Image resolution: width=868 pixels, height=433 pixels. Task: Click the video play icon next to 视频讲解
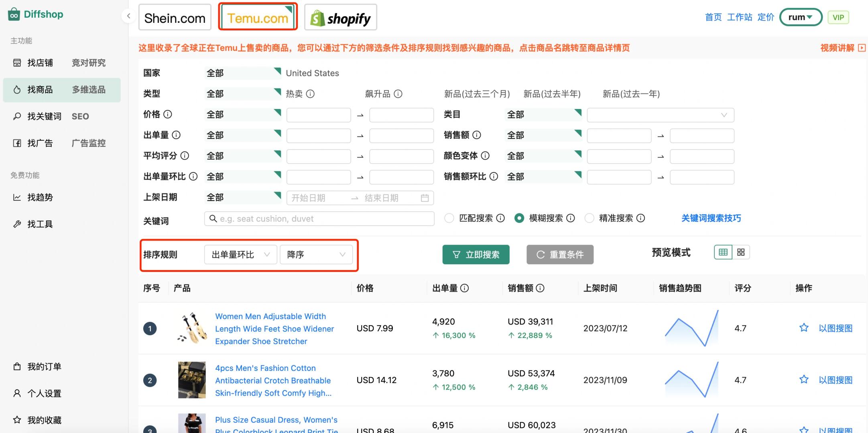[x=862, y=48]
